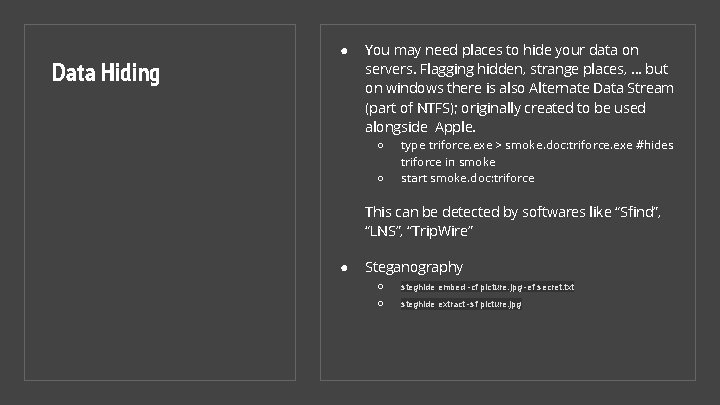Click the word TripWire in the text
720x405 pixels.
(440, 231)
